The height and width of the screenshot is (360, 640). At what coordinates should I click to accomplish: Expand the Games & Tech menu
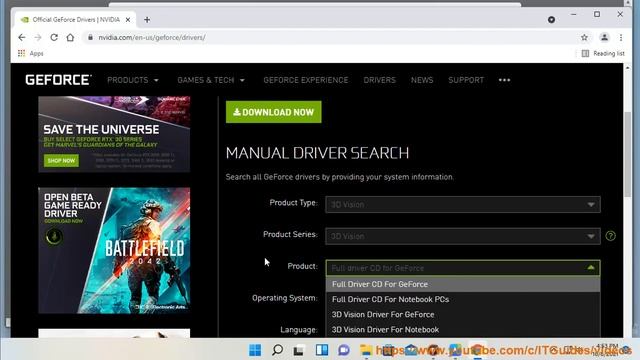[x=211, y=80]
